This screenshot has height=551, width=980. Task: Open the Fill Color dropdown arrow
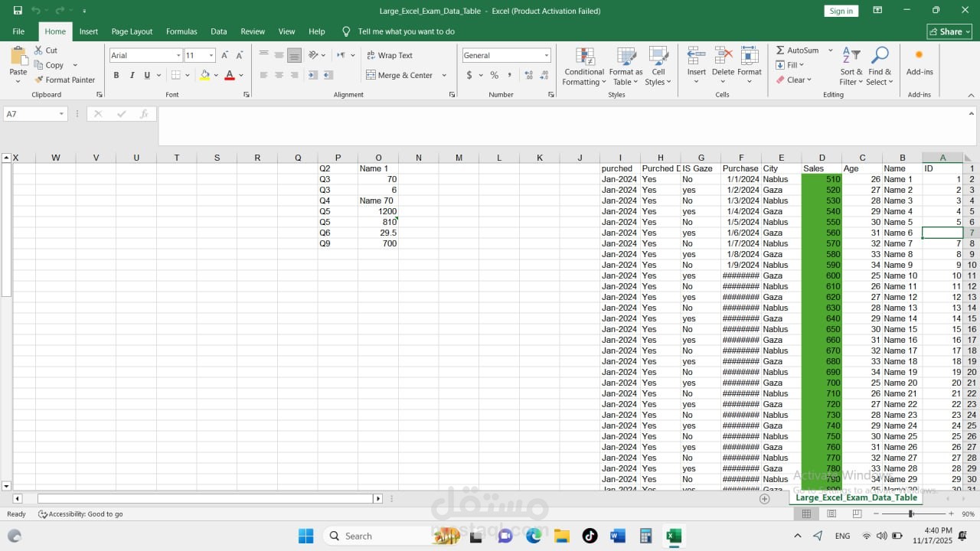(216, 75)
